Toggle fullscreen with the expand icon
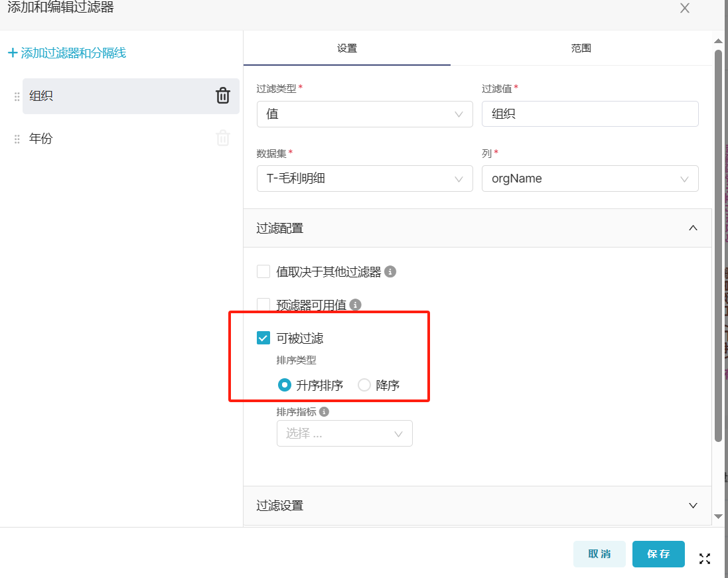The height and width of the screenshot is (578, 728). coord(704,559)
